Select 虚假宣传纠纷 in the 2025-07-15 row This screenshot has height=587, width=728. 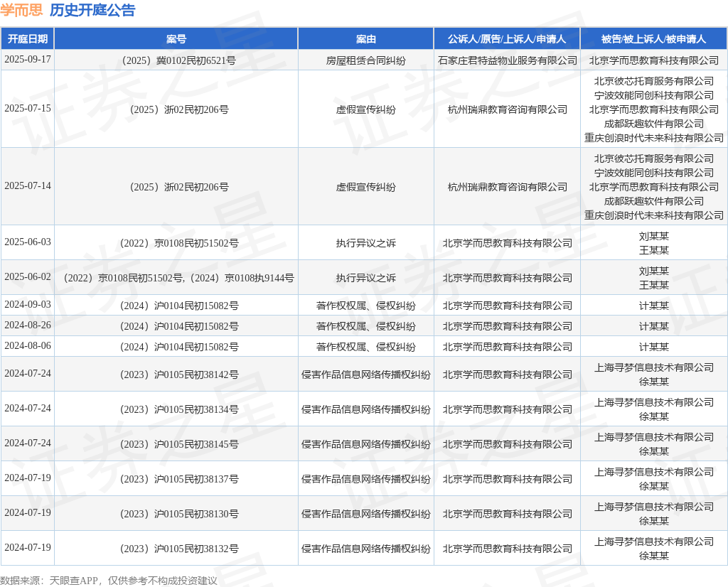coord(366,109)
